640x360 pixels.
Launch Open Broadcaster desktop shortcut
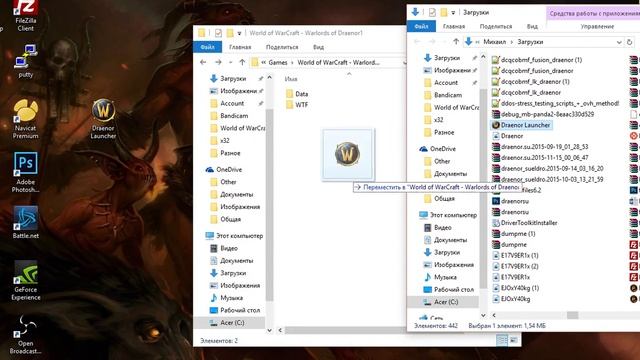click(x=25, y=335)
